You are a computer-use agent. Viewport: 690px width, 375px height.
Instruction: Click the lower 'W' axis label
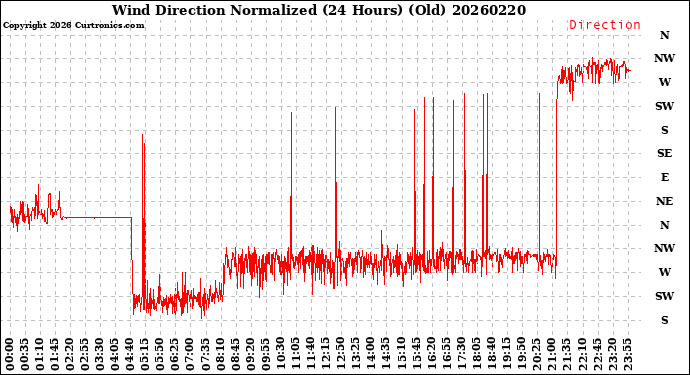[x=664, y=272]
